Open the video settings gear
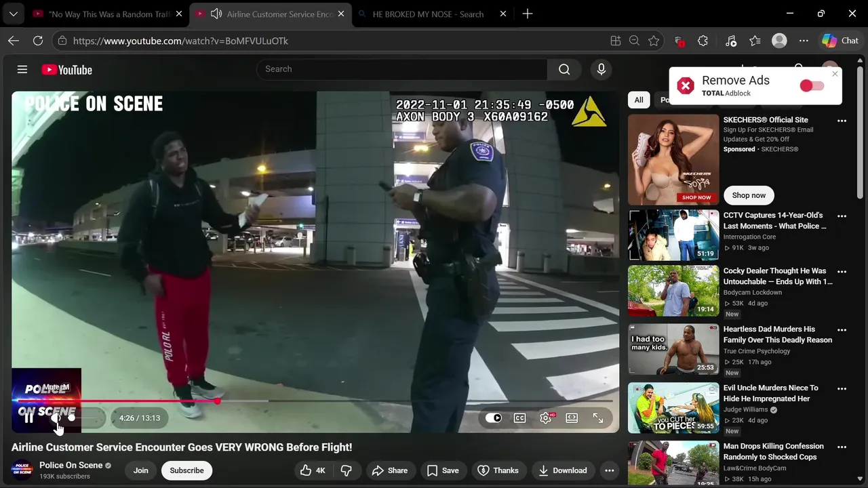The width and height of the screenshot is (868, 488). pos(546,418)
